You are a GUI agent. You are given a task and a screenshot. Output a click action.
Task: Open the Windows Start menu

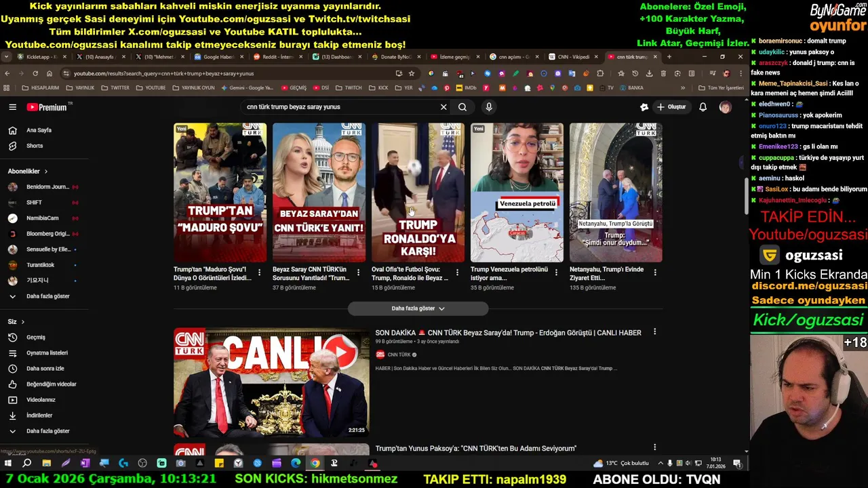8,464
